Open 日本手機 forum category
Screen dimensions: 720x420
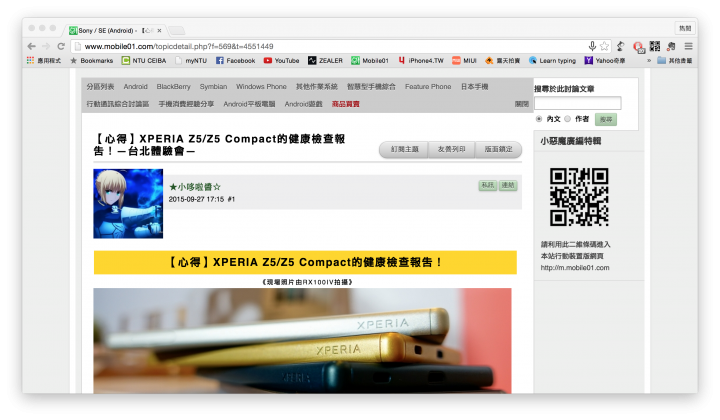click(474, 86)
